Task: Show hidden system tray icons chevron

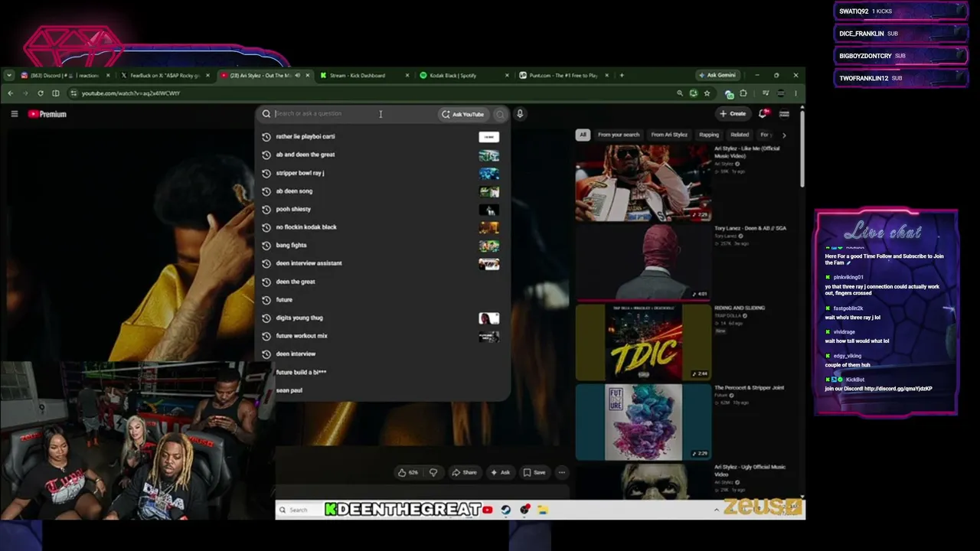Action: pyautogui.click(x=717, y=510)
